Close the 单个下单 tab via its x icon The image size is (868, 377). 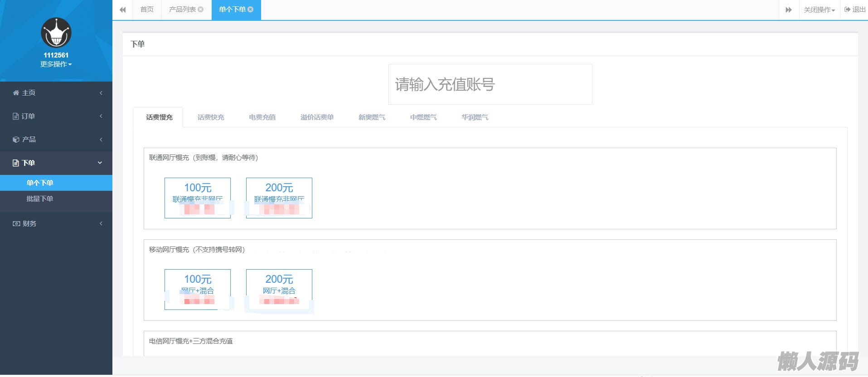(x=251, y=10)
